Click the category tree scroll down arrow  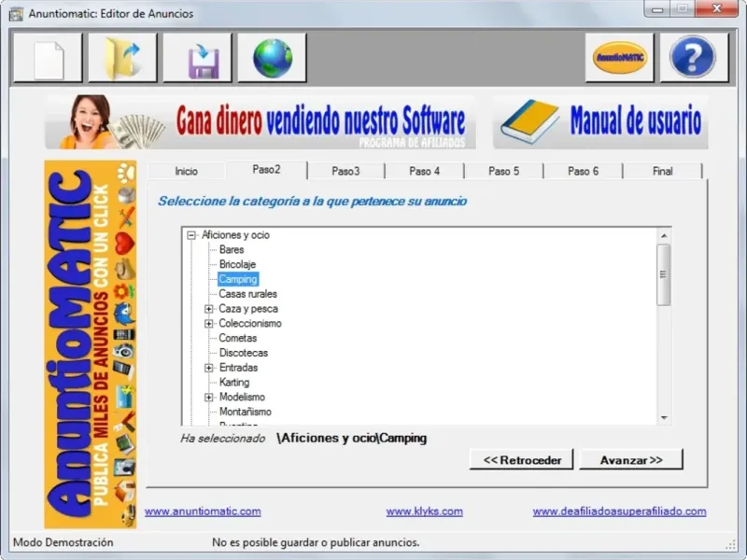(664, 418)
